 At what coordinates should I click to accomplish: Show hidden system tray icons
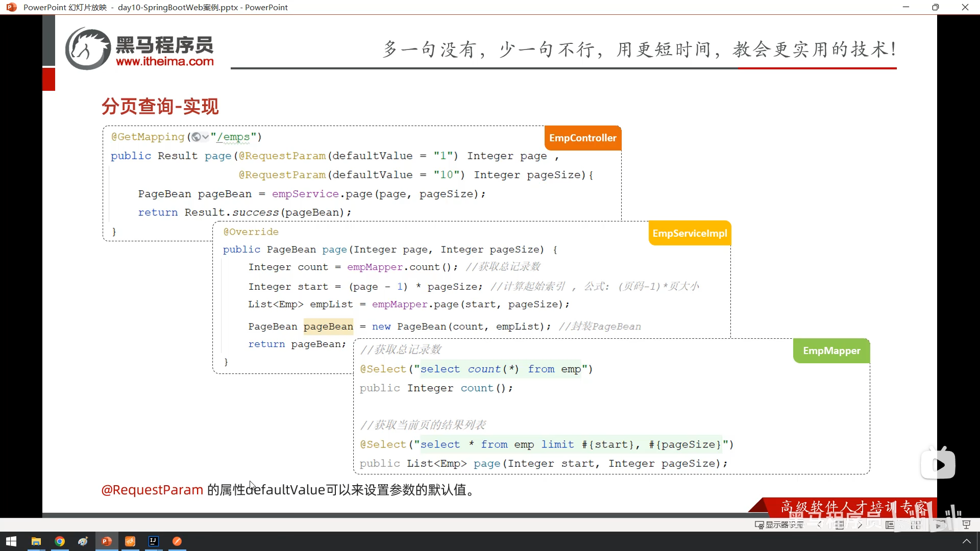point(966,541)
